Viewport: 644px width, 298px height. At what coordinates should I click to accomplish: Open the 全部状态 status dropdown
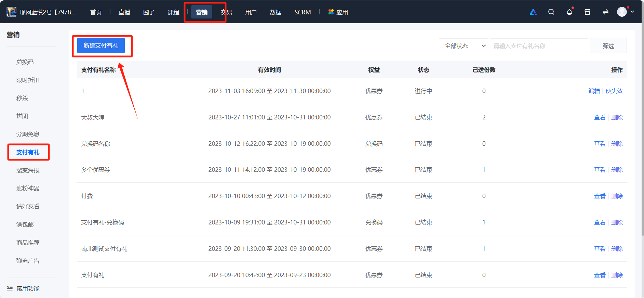[464, 46]
